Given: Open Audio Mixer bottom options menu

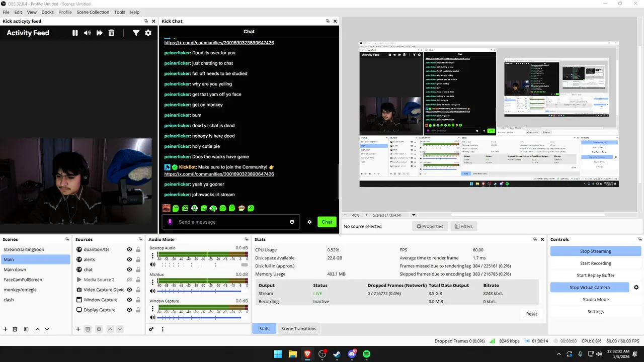Looking at the screenshot, I should coord(163,329).
